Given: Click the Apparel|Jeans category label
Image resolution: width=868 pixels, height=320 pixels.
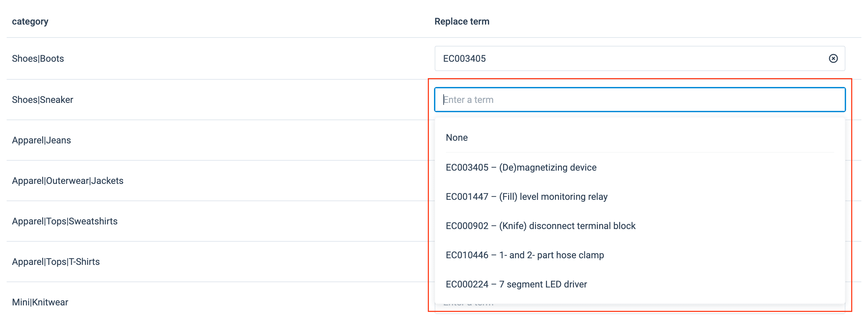Looking at the screenshot, I should [x=42, y=140].
